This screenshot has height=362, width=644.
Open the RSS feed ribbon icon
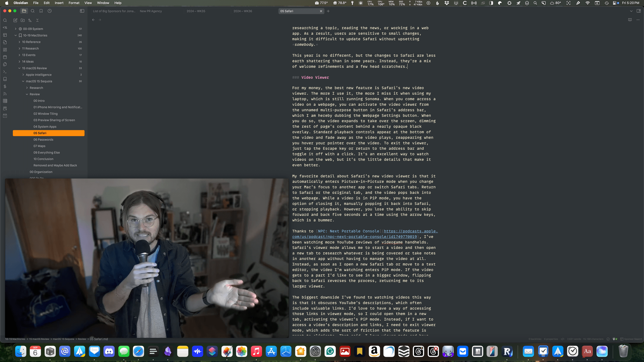click(5, 94)
